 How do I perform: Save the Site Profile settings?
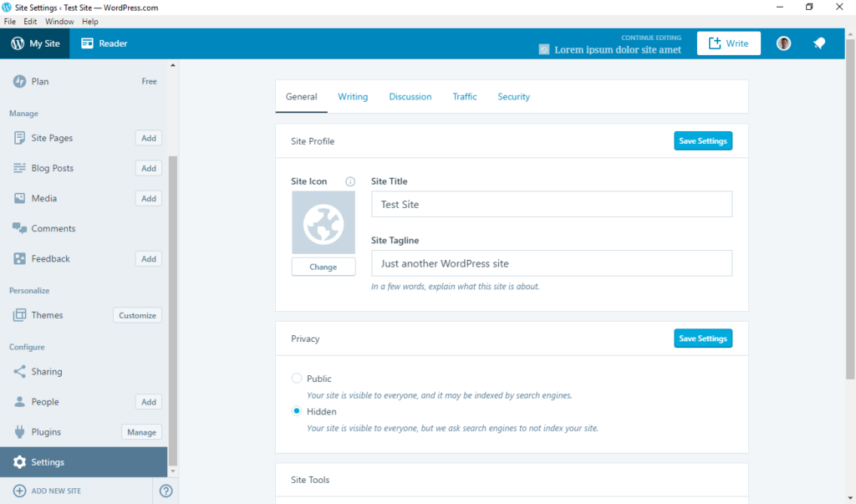tap(702, 140)
